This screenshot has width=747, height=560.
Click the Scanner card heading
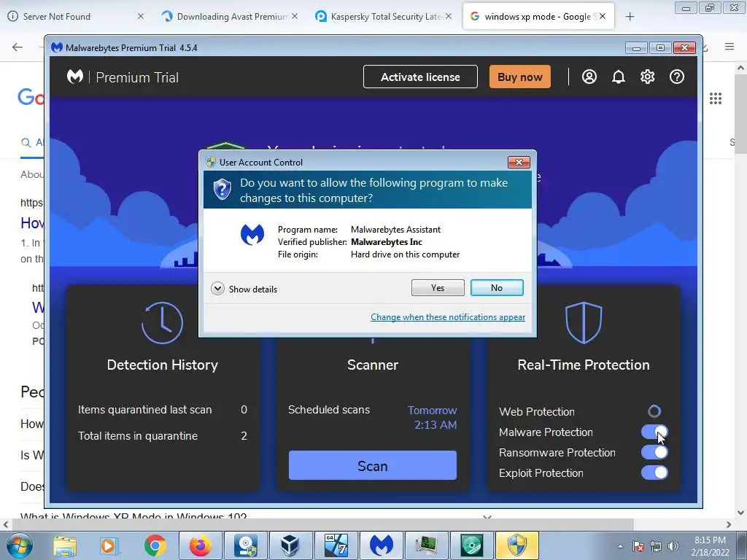click(373, 365)
